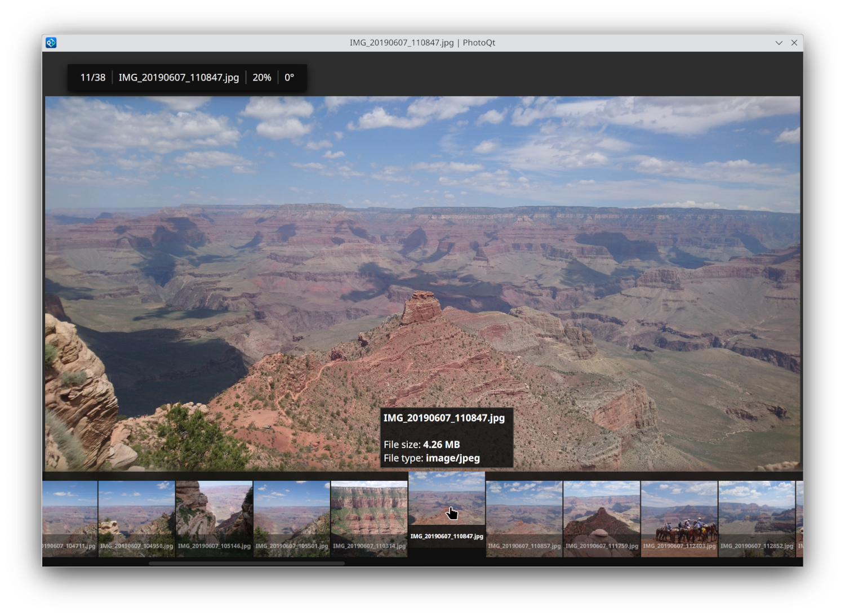Select the filename IMG_20190607_110847.jpg in info bar
Screen dimensions: 845x616
(179, 77)
